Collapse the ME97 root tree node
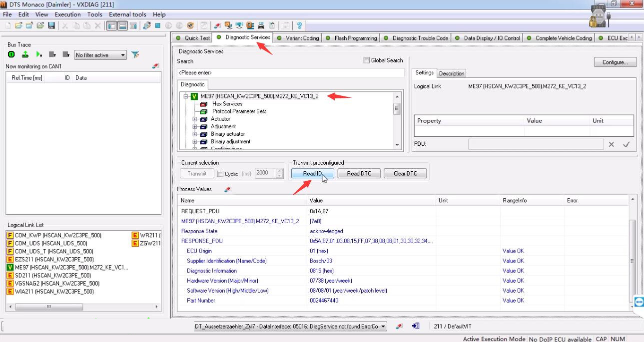 click(186, 96)
